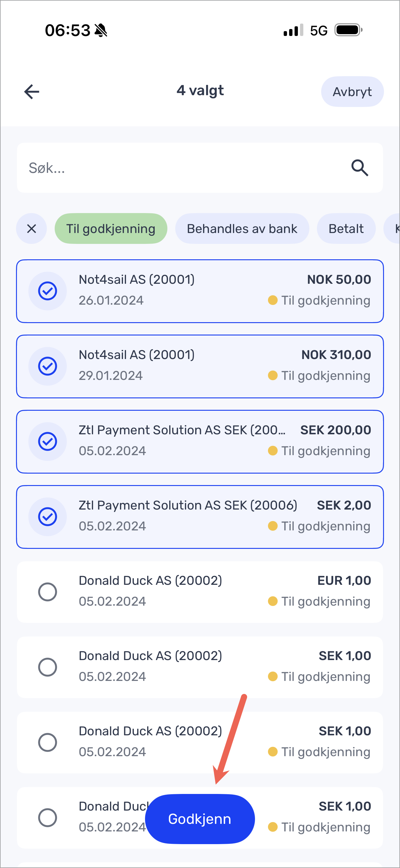400x868 pixels.
Task: Deselect the NOK 310,00 Not4sail payment
Action: [x=47, y=366]
